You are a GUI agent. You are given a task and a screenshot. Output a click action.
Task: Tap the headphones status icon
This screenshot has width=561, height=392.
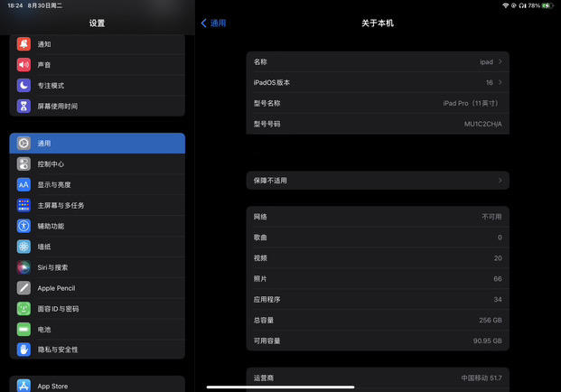point(522,5)
